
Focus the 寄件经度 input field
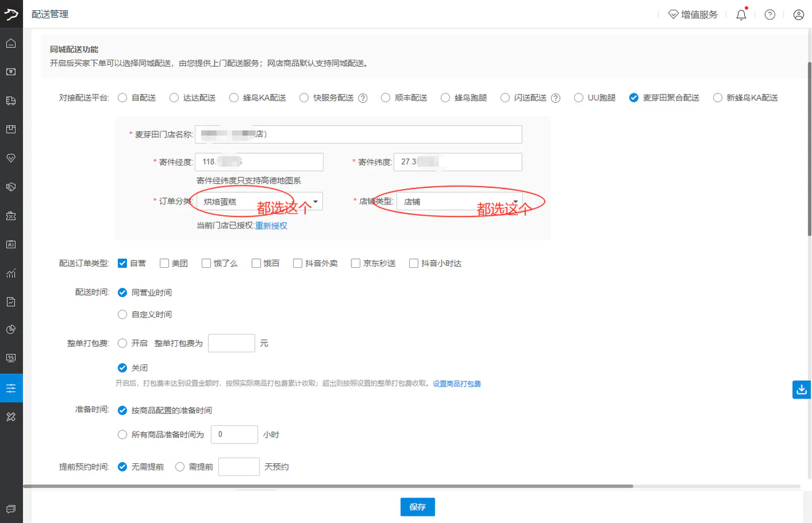click(x=259, y=162)
